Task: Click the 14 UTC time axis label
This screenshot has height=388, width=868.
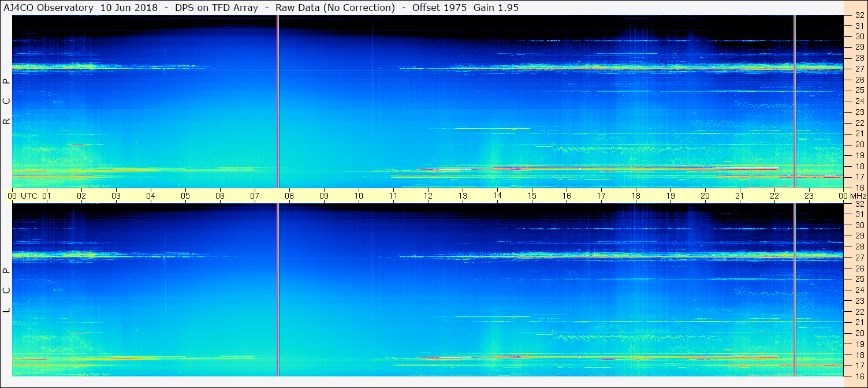Action: pyautogui.click(x=497, y=196)
